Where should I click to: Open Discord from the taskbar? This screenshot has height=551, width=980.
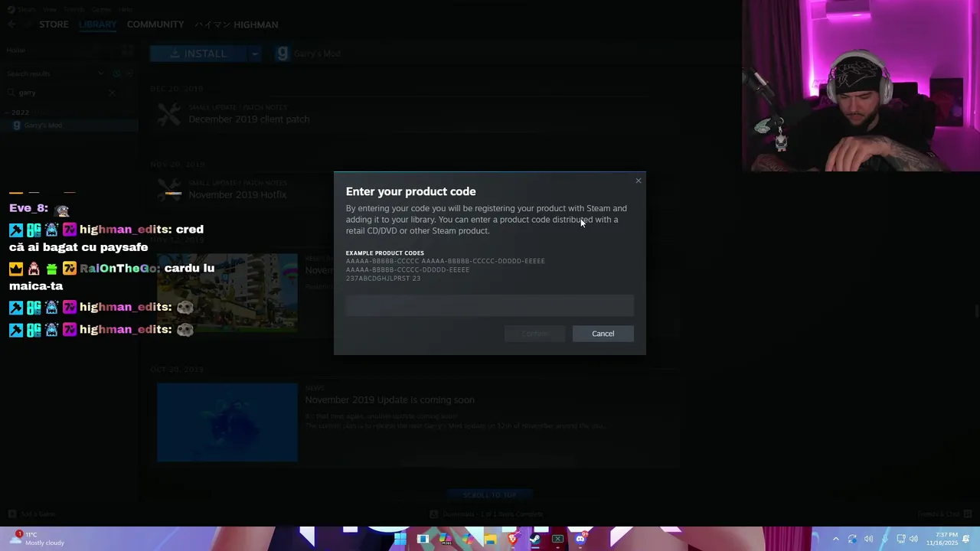click(x=580, y=539)
